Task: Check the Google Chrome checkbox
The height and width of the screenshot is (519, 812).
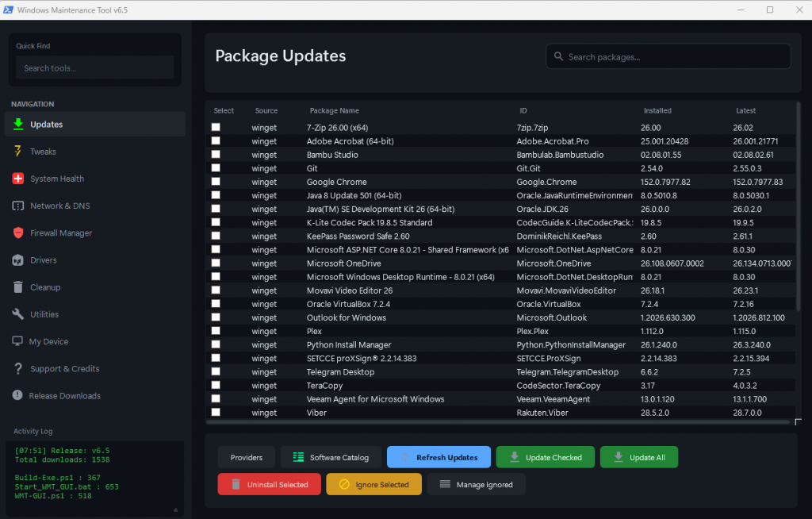Action: click(x=216, y=182)
